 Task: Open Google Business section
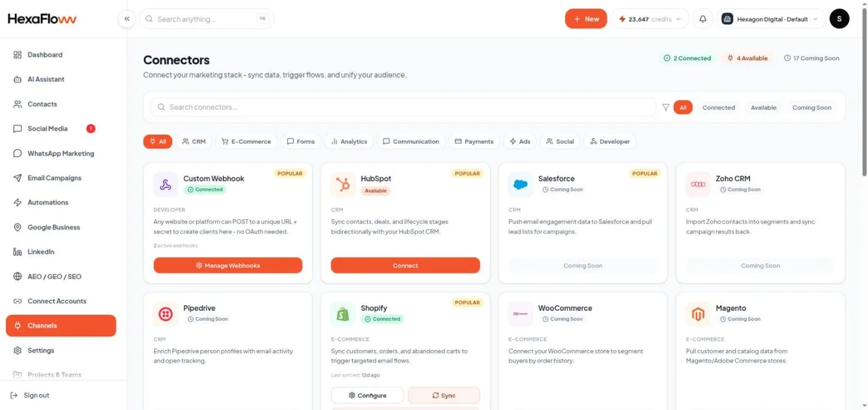61,227
